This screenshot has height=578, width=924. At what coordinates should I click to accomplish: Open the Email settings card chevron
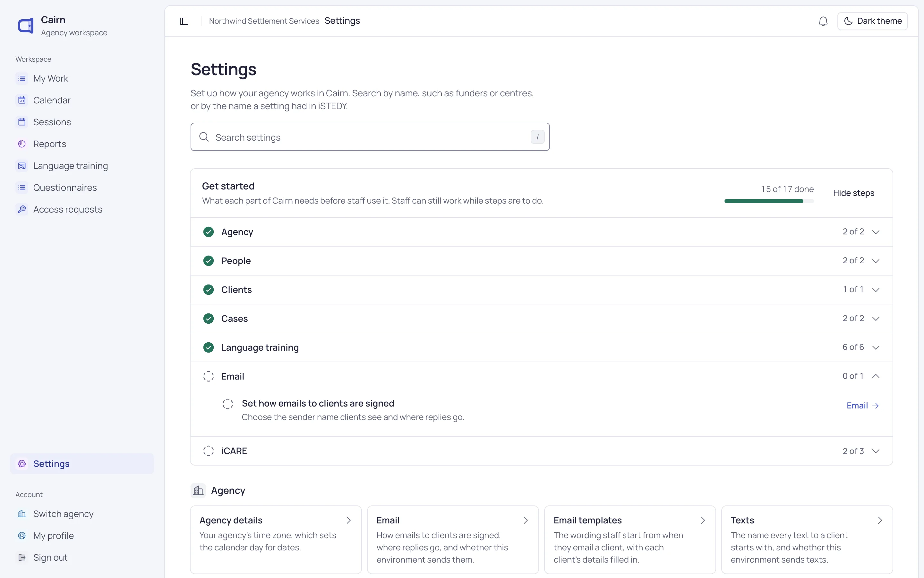coord(526,520)
